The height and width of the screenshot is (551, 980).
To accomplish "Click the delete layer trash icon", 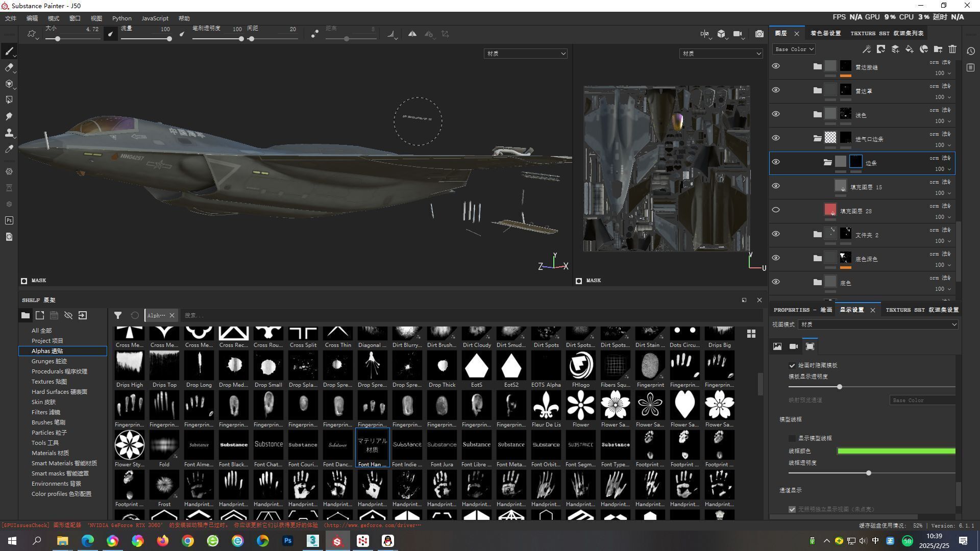I will pyautogui.click(x=952, y=49).
